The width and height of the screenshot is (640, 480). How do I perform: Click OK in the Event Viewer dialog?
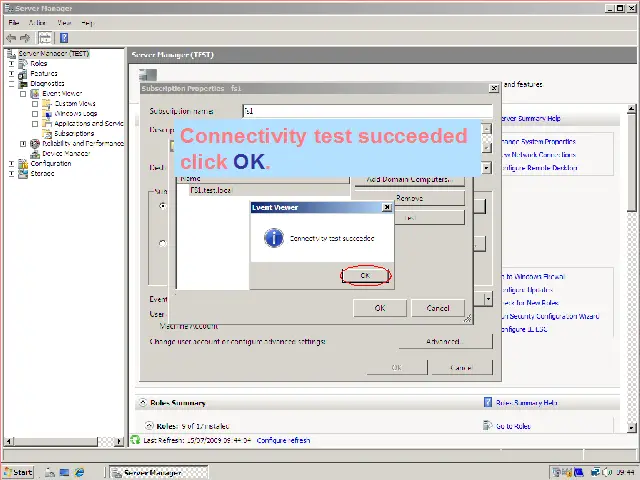coord(365,276)
